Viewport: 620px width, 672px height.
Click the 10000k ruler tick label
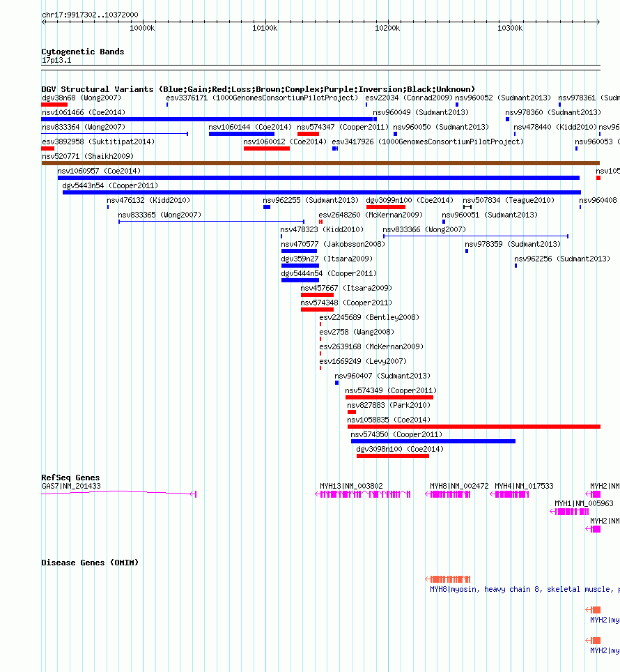(142, 28)
